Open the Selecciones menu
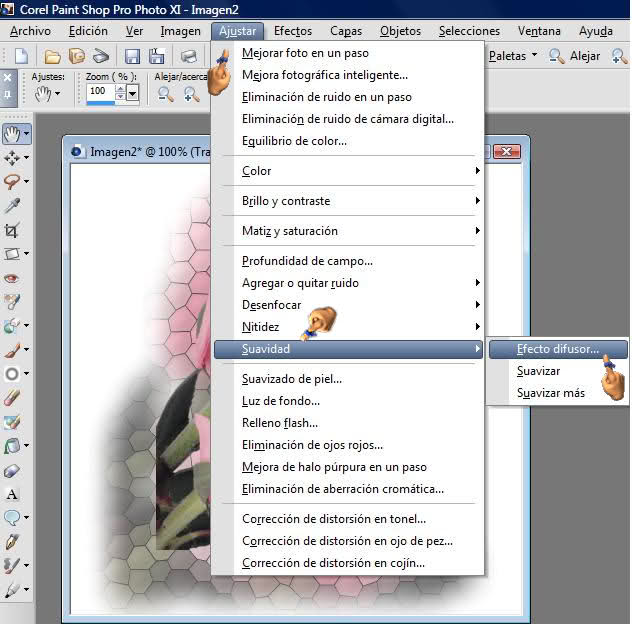 pos(469,31)
